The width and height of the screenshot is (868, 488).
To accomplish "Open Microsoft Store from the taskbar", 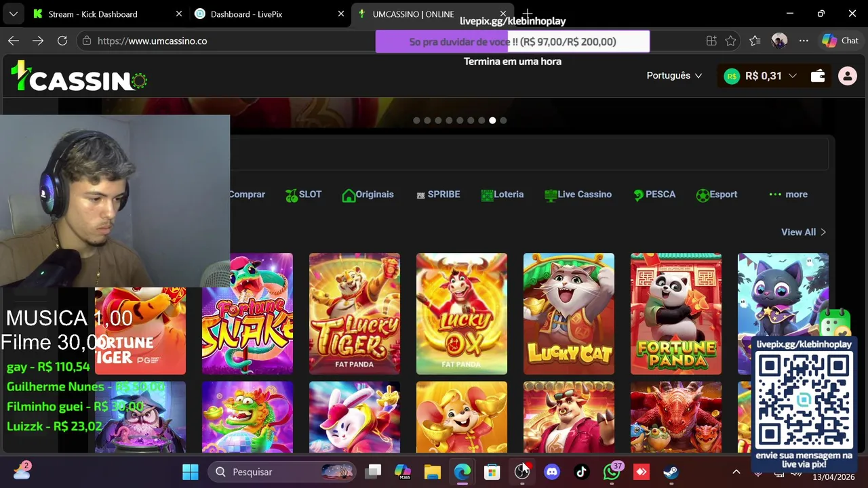I will coord(492,472).
